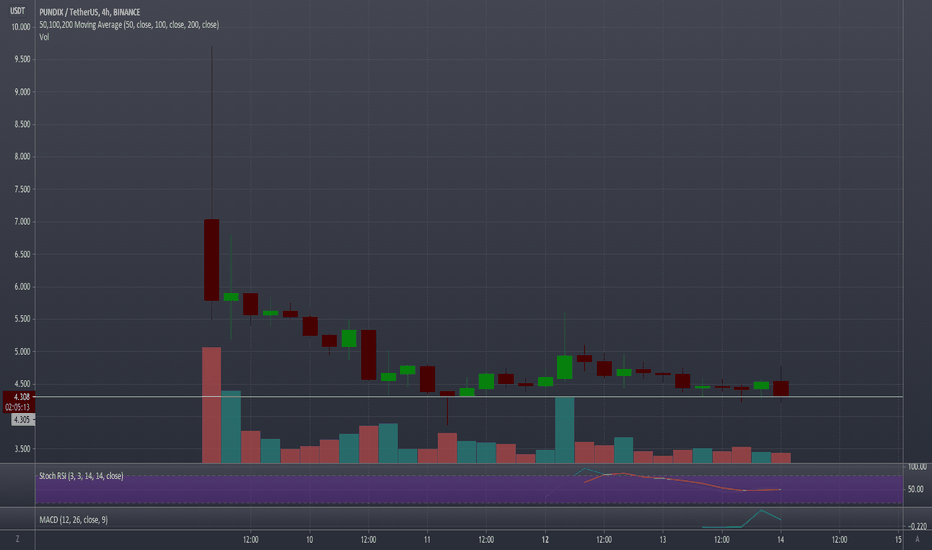
Task: Click the date label 10 on time axis
Action: [x=310, y=539]
